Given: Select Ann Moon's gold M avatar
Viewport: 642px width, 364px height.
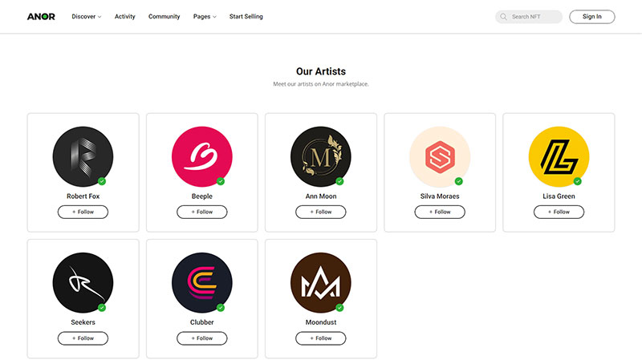Looking at the screenshot, I should [320, 156].
